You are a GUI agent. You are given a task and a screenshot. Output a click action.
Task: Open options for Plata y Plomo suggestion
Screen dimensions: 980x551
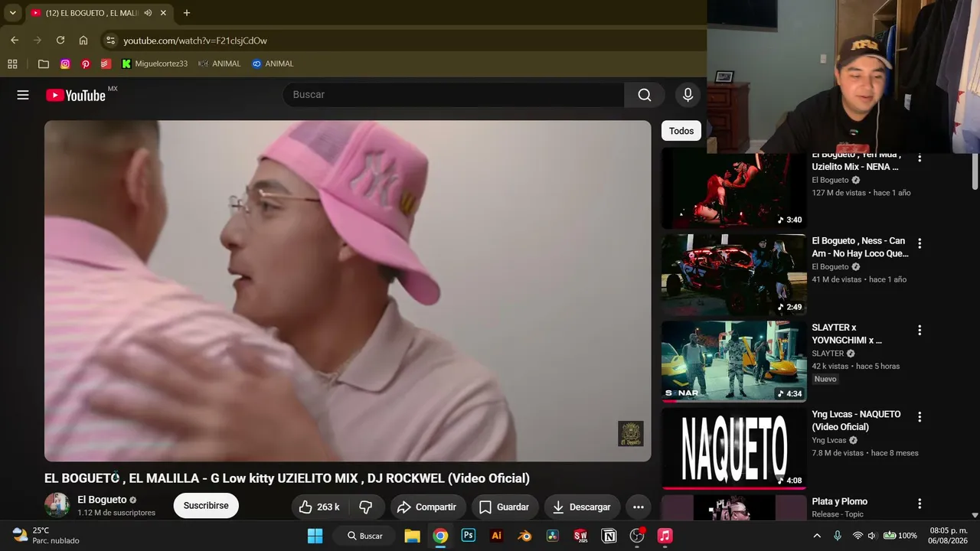920,504
